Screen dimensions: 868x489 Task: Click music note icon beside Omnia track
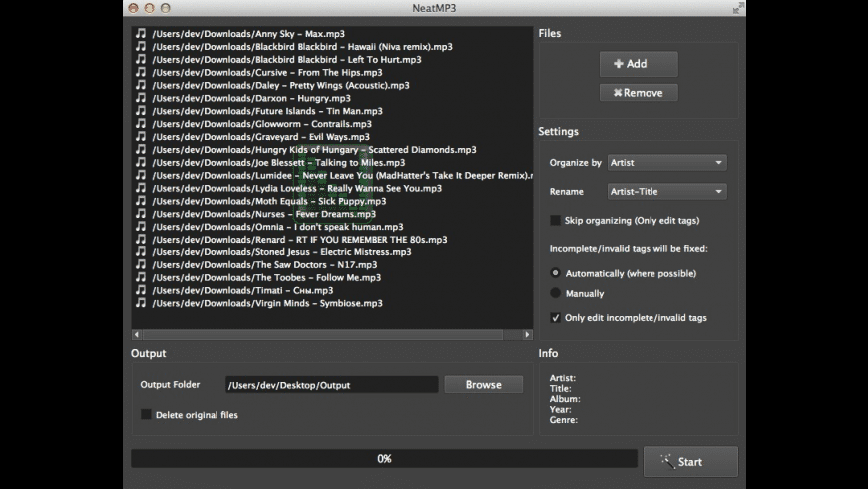point(141,226)
